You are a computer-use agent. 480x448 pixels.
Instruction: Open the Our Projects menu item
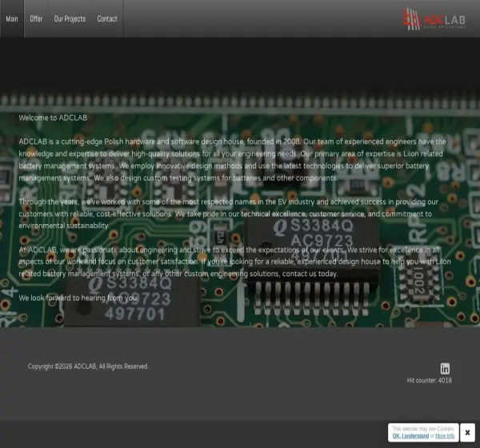(x=70, y=18)
